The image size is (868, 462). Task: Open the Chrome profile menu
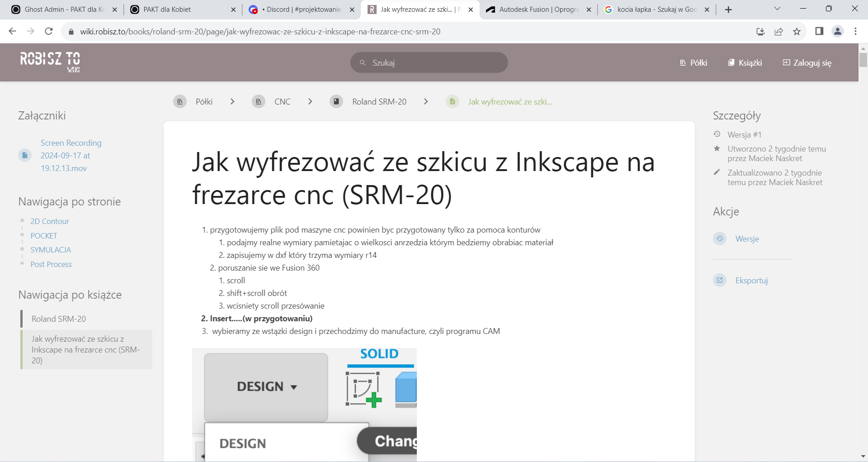pyautogui.click(x=838, y=31)
